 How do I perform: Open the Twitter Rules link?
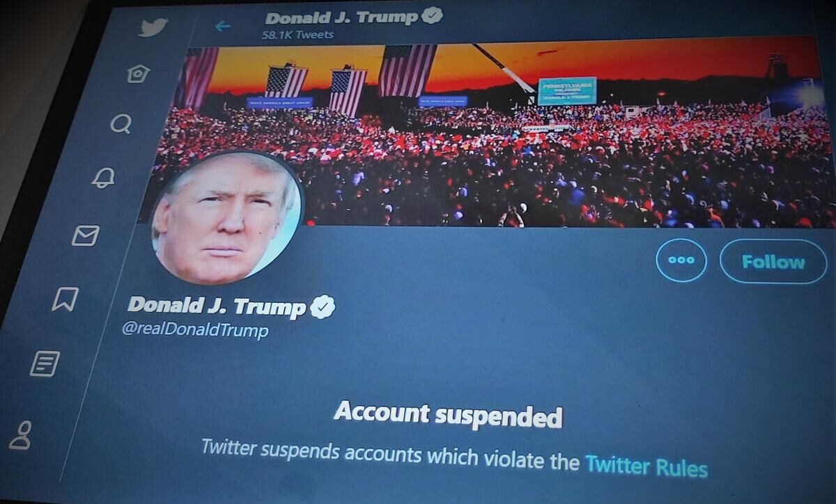click(x=646, y=465)
